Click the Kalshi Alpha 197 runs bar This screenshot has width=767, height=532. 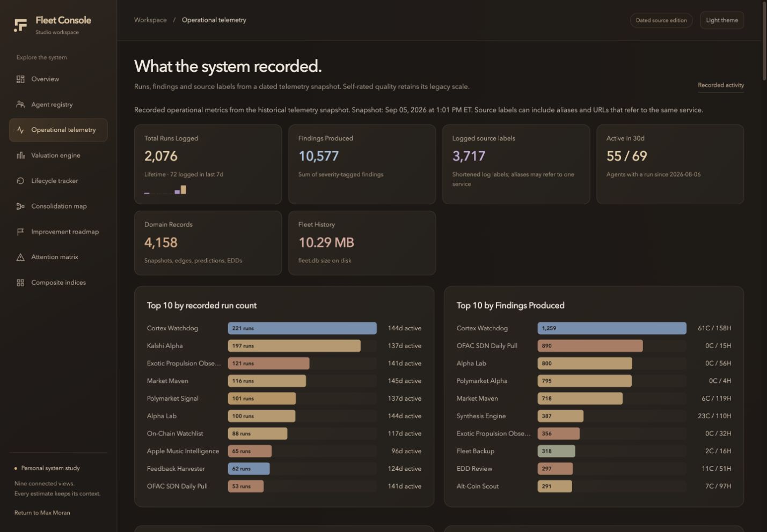pyautogui.click(x=294, y=346)
